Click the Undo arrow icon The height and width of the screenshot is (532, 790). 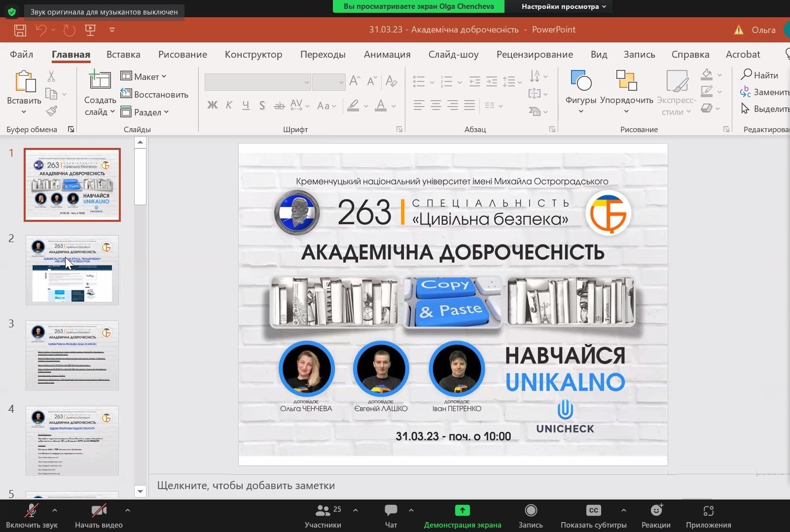pos(41,30)
